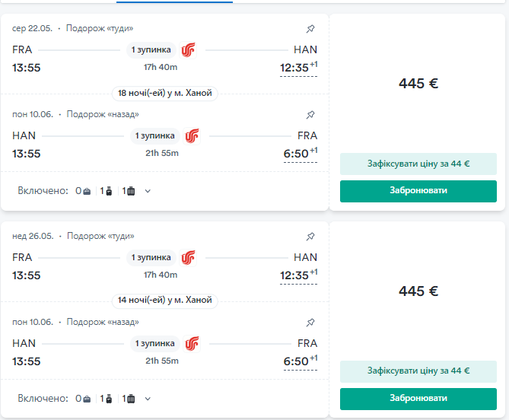This screenshot has height=420, width=509.
Task: Expand baggage details in first itinerary
Action: coord(148,191)
